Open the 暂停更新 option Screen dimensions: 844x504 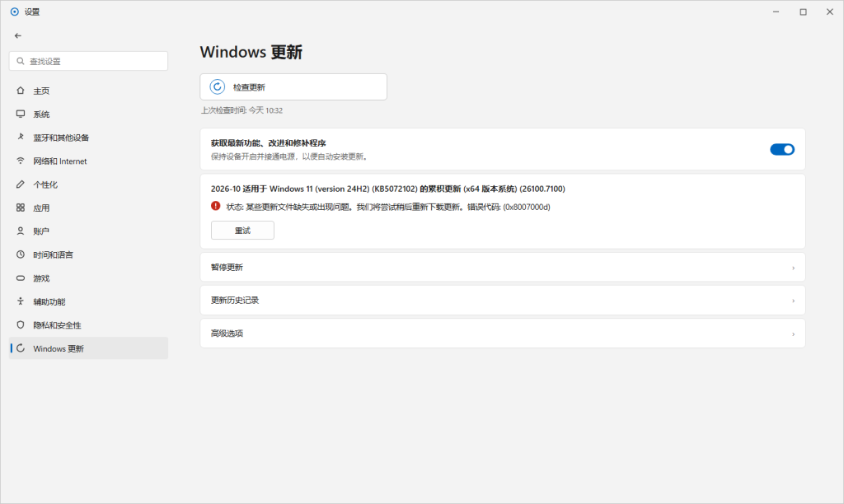(503, 268)
